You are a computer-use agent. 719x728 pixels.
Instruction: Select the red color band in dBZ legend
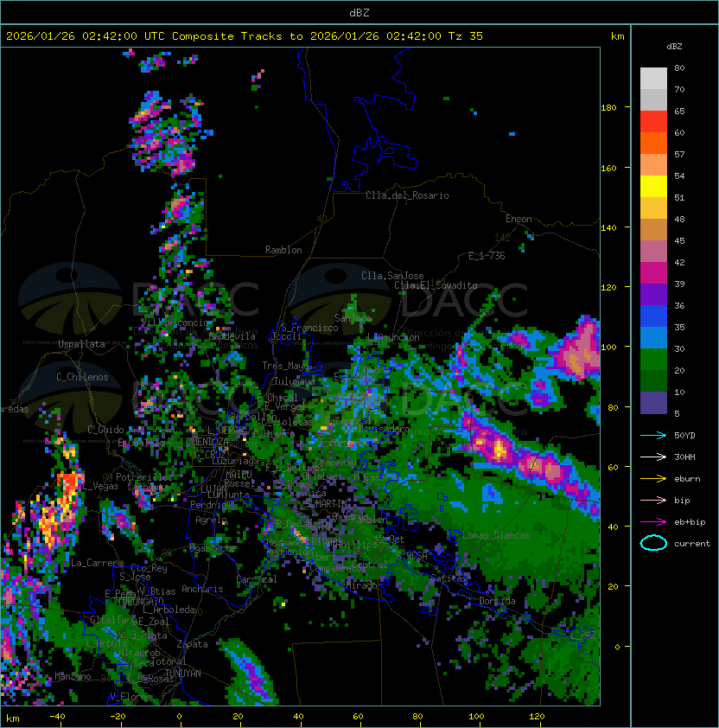(x=653, y=122)
